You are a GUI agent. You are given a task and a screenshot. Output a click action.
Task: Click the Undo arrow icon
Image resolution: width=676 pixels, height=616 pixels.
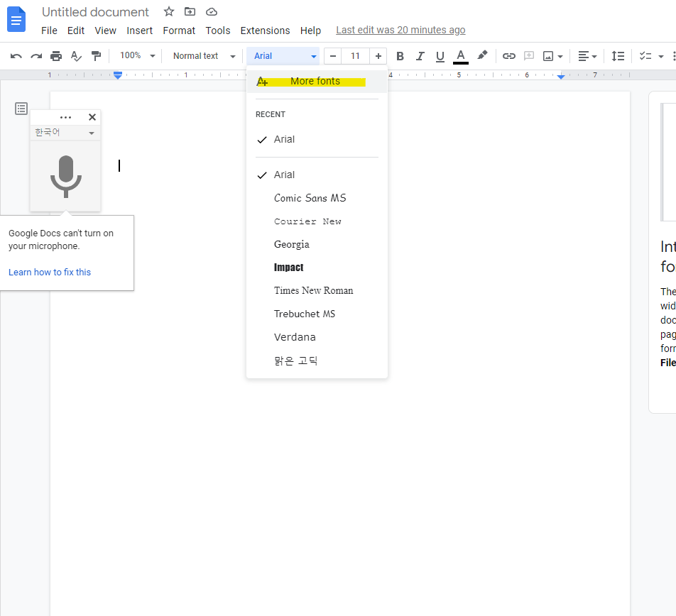pyautogui.click(x=16, y=56)
